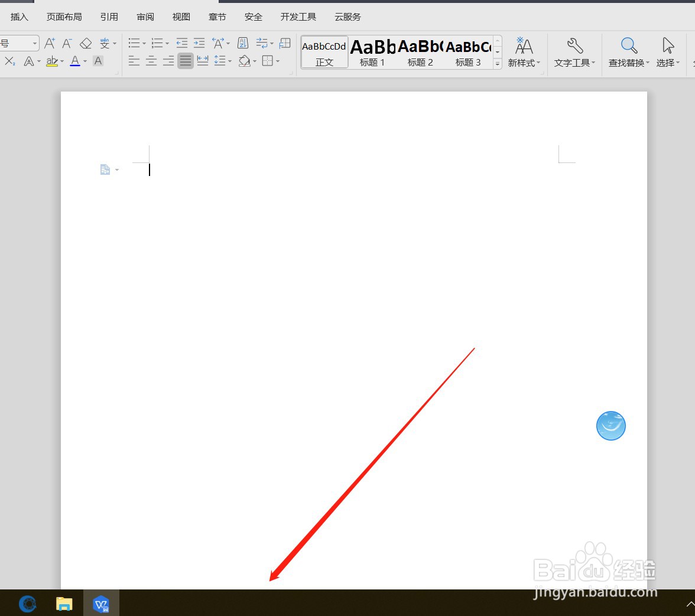Decrease font size with A- icon
This screenshot has width=695, height=616.
pyautogui.click(x=67, y=43)
